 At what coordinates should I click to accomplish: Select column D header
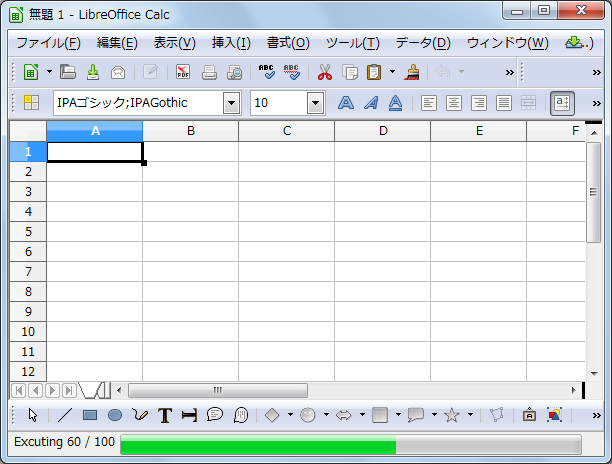(382, 131)
